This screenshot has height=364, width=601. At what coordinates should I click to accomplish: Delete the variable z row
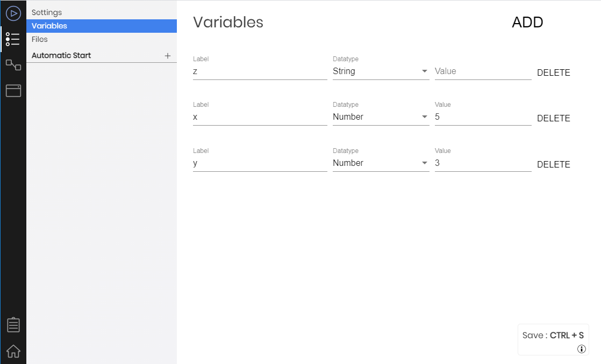(x=554, y=72)
